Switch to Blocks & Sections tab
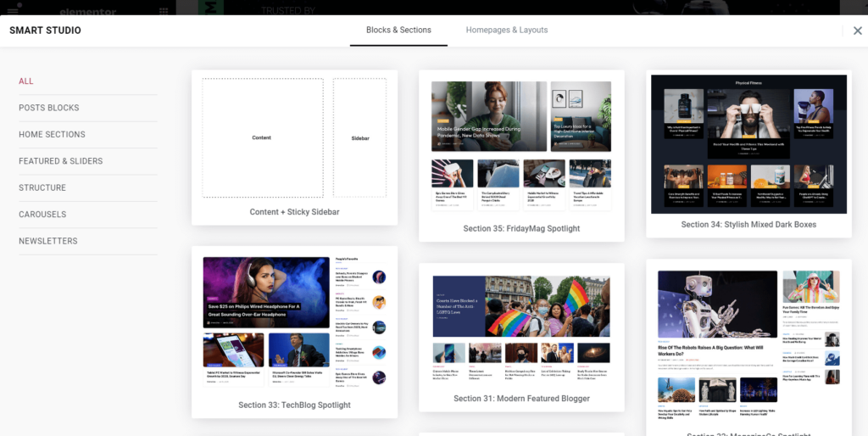Viewport: 868px width, 436px height. coord(398,30)
